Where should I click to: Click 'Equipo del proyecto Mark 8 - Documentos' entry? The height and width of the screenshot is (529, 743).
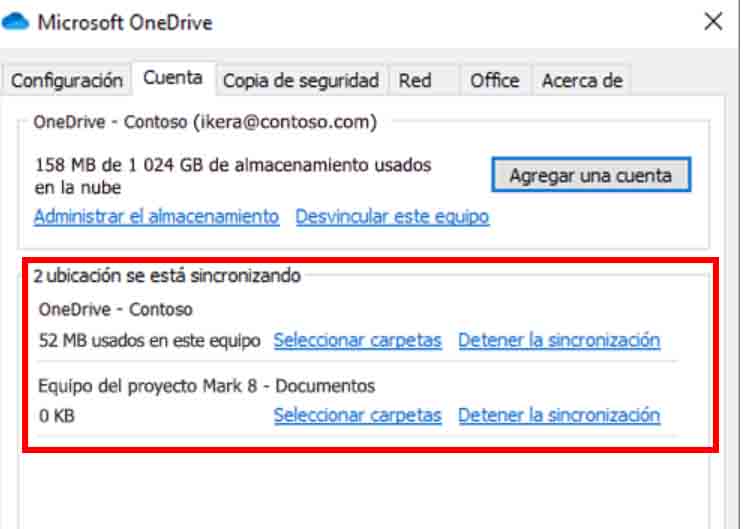click(207, 386)
